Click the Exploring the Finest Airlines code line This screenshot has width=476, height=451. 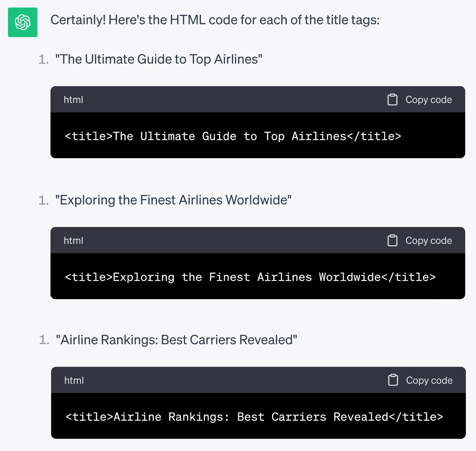pos(250,277)
